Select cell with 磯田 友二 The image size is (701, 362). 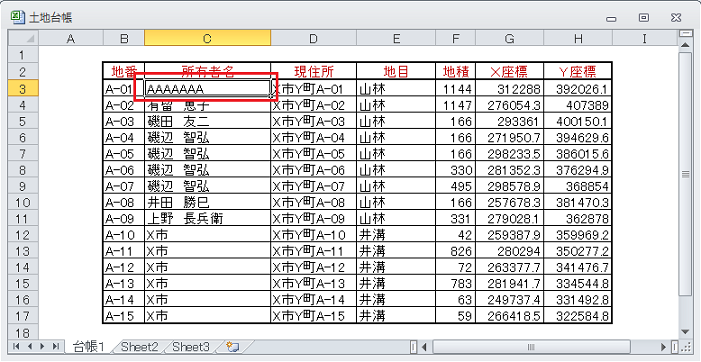pos(207,121)
